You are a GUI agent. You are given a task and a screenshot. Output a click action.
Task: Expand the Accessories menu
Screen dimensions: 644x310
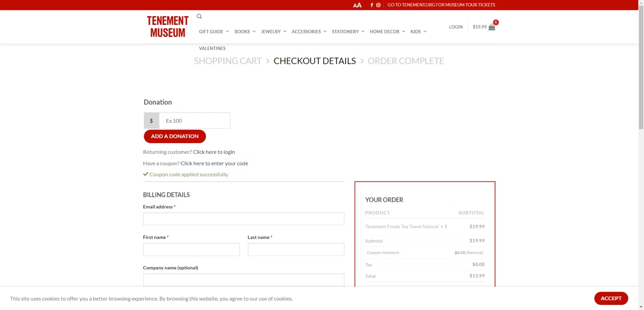pyautogui.click(x=309, y=31)
